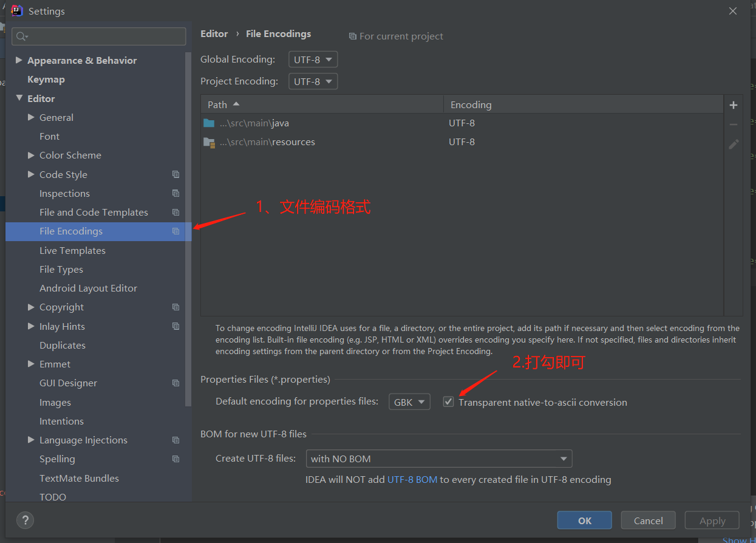Expand the Code Style node

31,174
